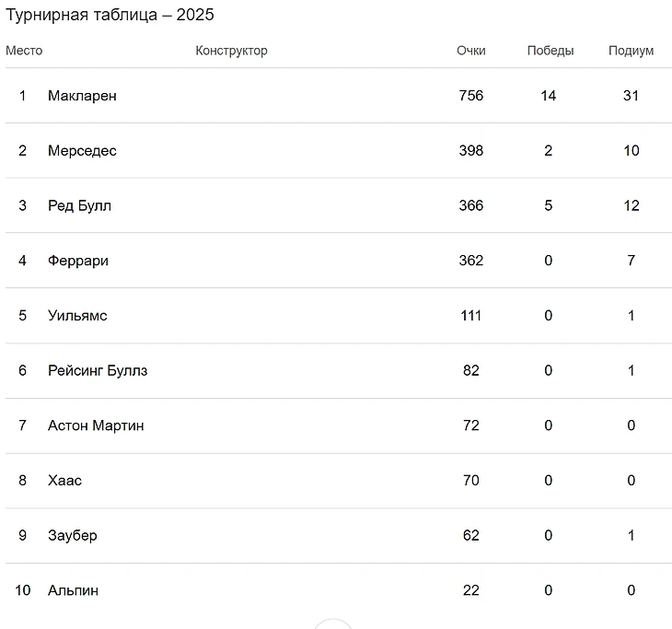Image resolution: width=672 pixels, height=629 pixels.
Task: Select Рейсинг Буллз in the table
Action: tap(98, 371)
